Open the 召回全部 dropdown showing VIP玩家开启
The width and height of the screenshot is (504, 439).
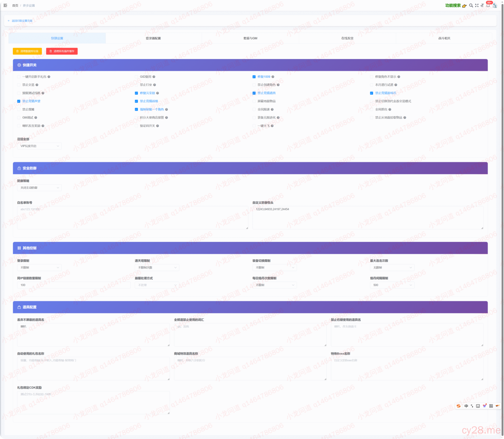pos(39,146)
